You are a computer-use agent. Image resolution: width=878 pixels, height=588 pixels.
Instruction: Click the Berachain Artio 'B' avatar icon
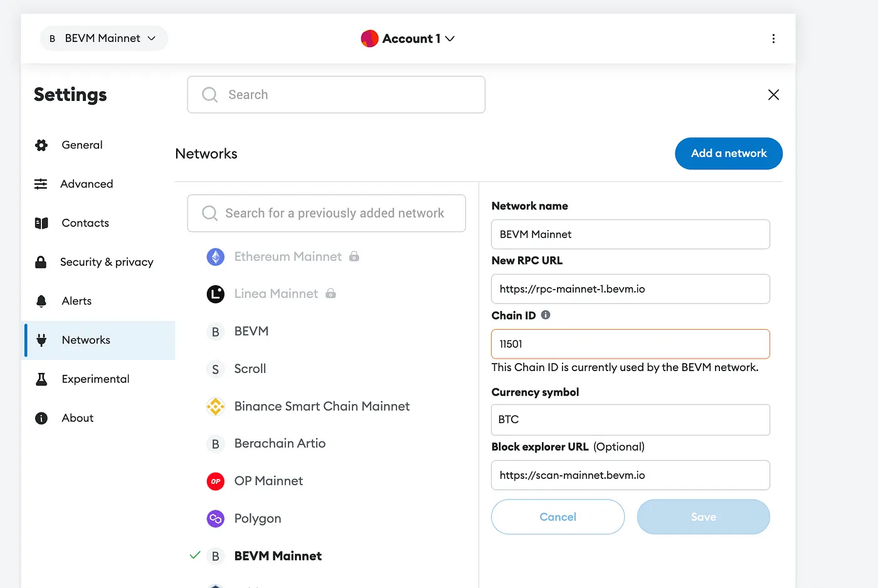[216, 444]
